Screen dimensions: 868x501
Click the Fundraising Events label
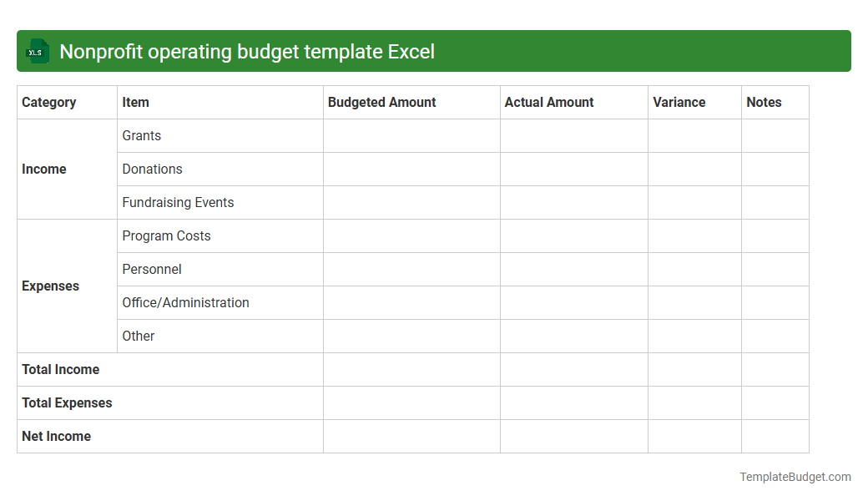178,202
